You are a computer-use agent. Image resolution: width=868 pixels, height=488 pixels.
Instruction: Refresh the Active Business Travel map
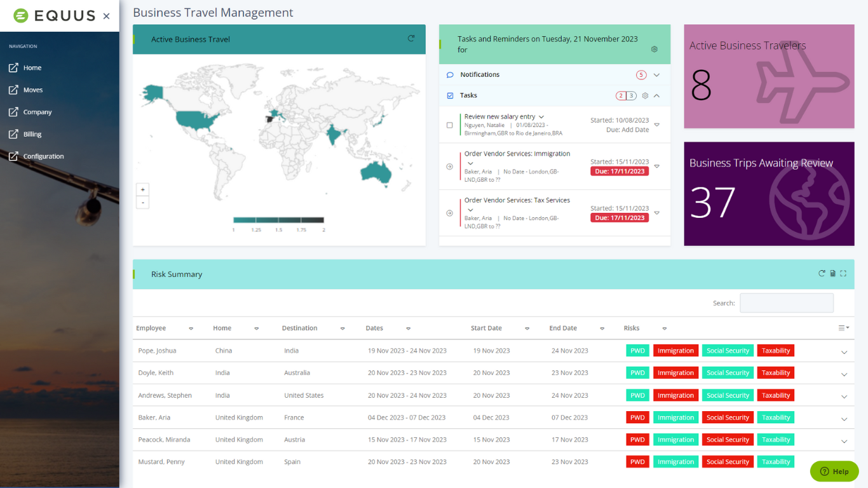pyautogui.click(x=411, y=39)
